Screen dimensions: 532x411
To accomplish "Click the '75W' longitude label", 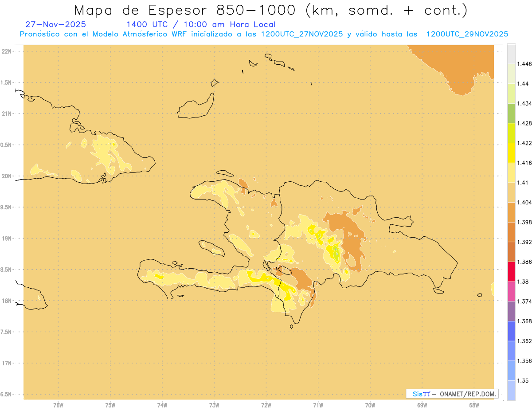I will point(110,405).
